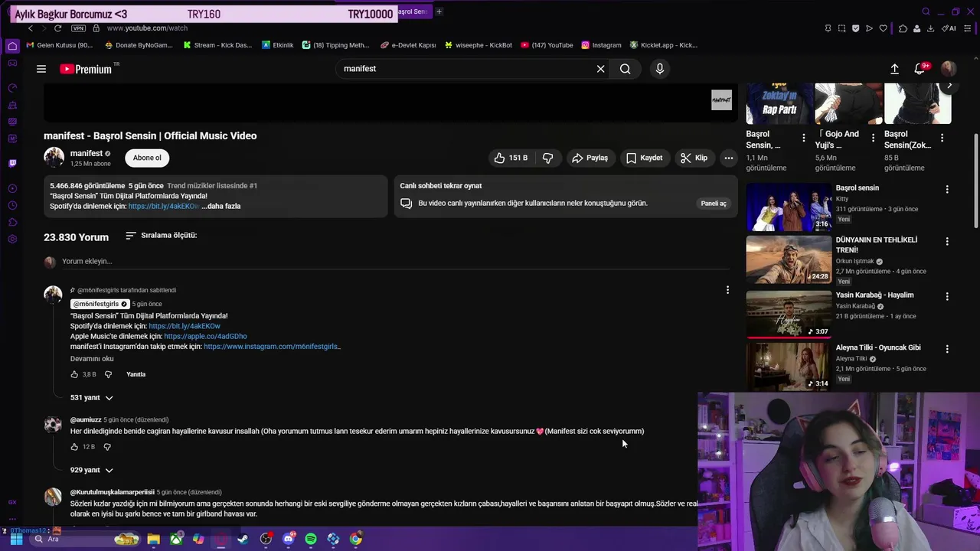
Task: Open live chat replay with Paneli aç
Action: tap(714, 203)
